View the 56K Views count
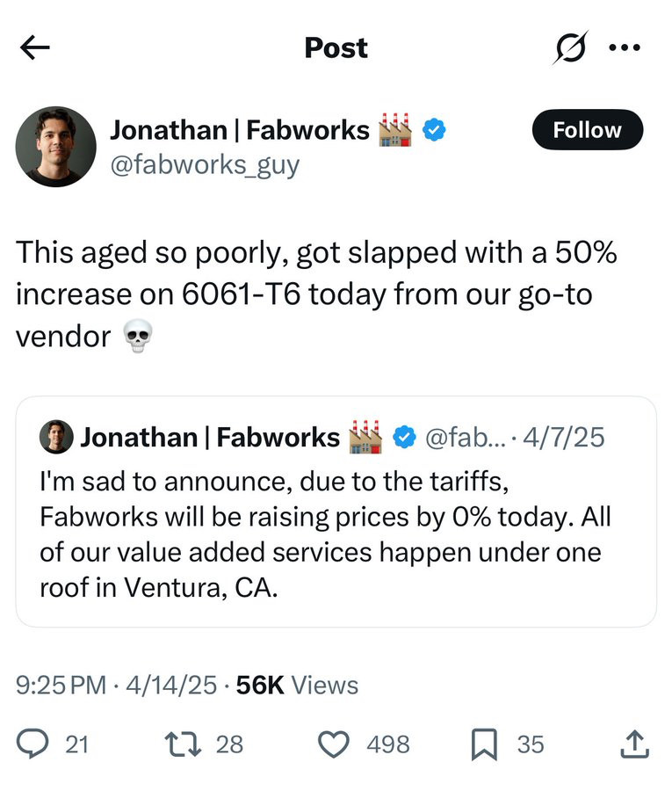Image resolution: width=672 pixels, height=791 pixels. pos(297,685)
